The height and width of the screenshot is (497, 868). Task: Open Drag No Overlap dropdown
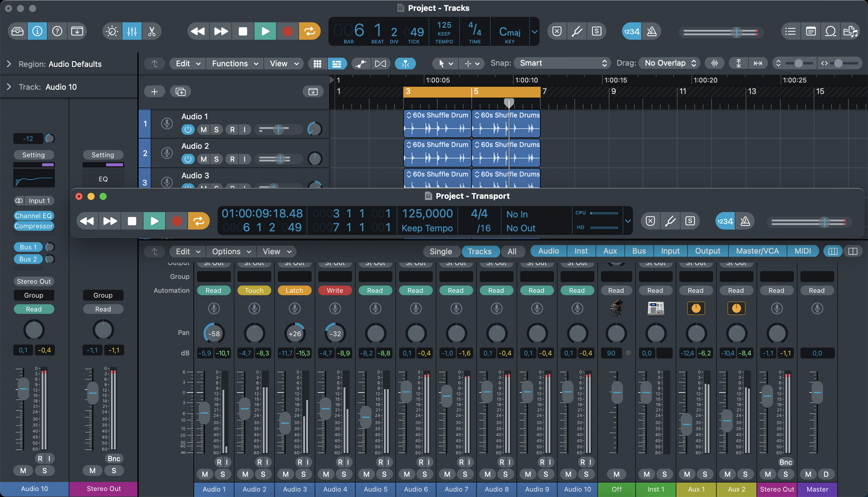point(670,63)
